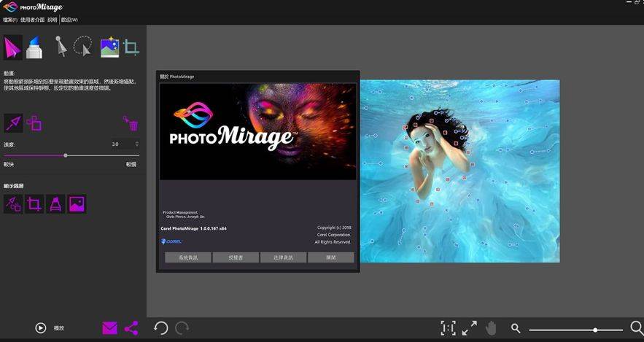This screenshot has height=342, width=644.
Task: Toggle arrows-and-points layer visibility
Action: [x=13, y=203]
